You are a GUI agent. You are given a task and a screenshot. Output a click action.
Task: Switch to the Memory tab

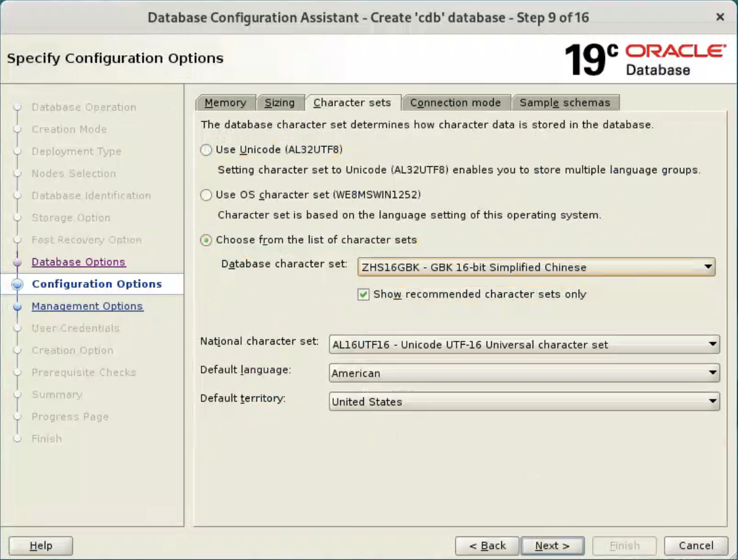(x=226, y=102)
